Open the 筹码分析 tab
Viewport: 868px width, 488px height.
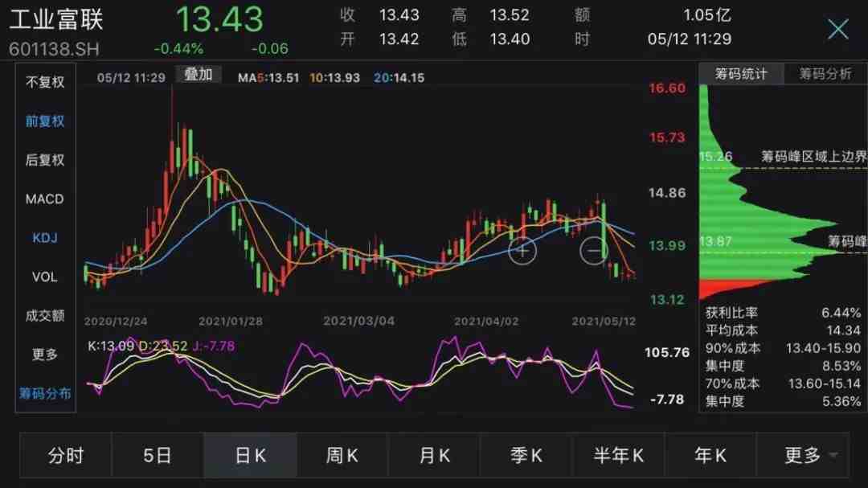tap(825, 74)
